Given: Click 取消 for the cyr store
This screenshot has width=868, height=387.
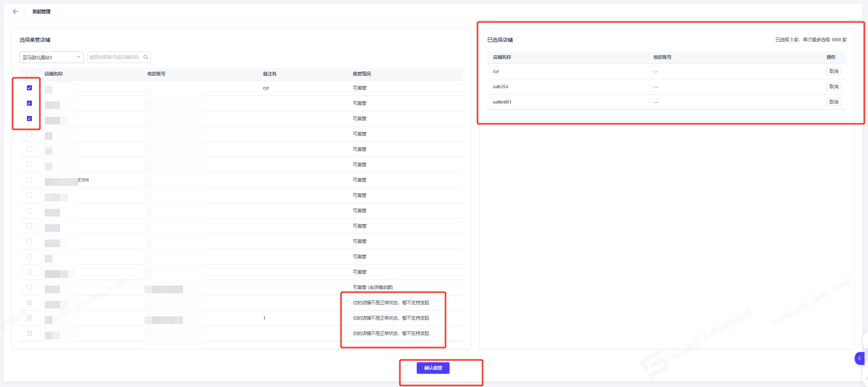Looking at the screenshot, I should pos(833,72).
